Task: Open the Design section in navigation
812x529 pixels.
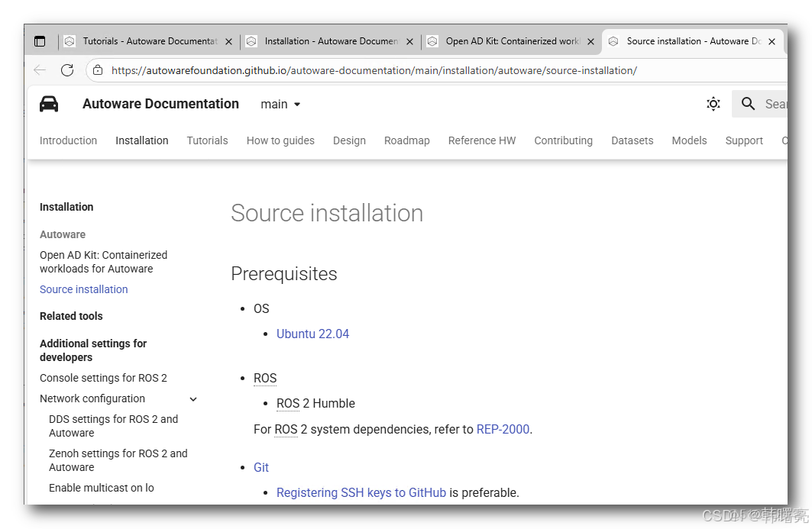Action: coord(349,140)
